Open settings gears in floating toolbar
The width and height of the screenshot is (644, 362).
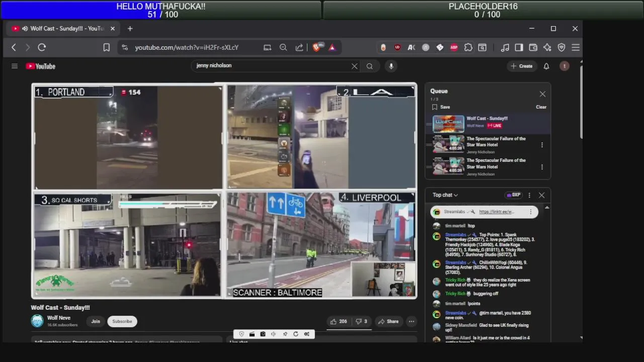pos(306,334)
